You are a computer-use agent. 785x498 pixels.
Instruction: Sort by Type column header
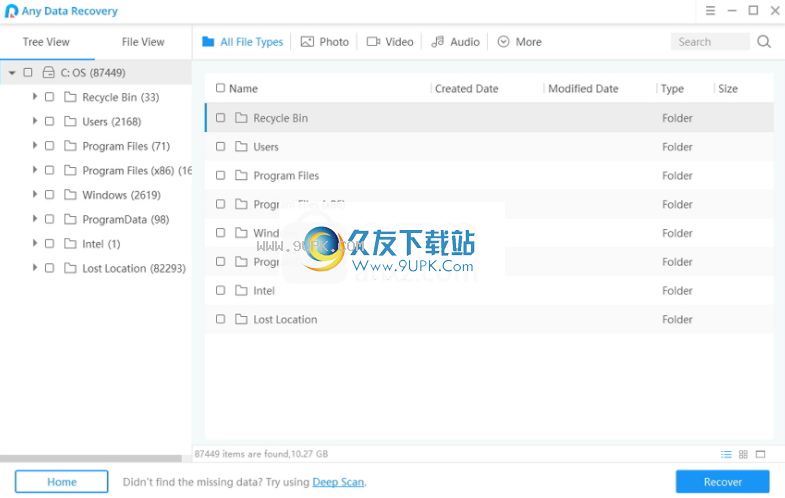click(x=672, y=89)
